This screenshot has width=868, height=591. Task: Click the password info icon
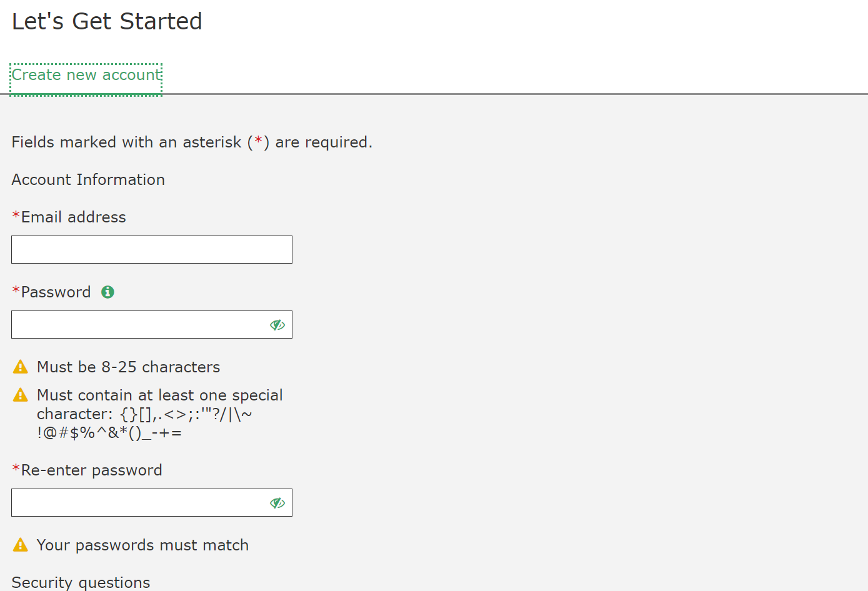pyautogui.click(x=107, y=292)
